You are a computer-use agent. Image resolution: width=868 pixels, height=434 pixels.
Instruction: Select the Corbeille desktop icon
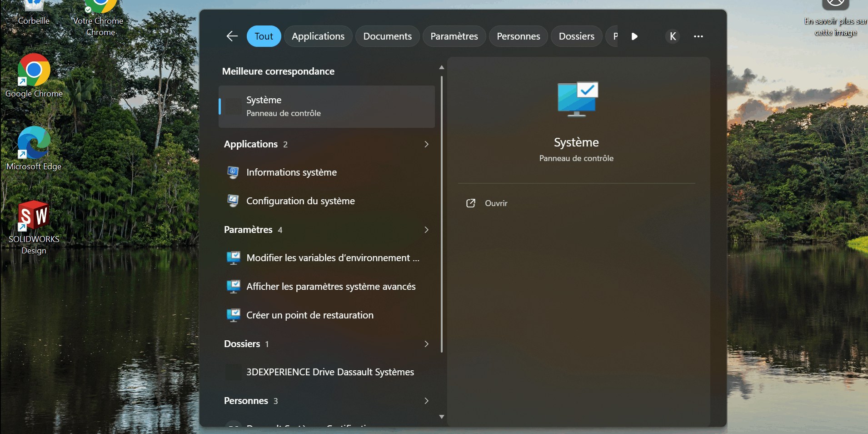pyautogui.click(x=34, y=13)
